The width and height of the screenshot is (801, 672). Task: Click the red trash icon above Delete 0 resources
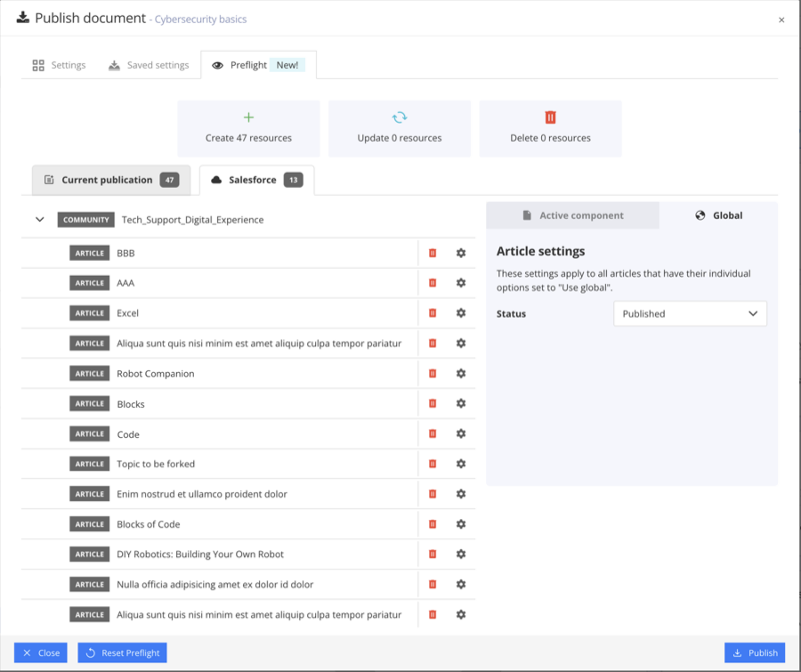pos(550,117)
